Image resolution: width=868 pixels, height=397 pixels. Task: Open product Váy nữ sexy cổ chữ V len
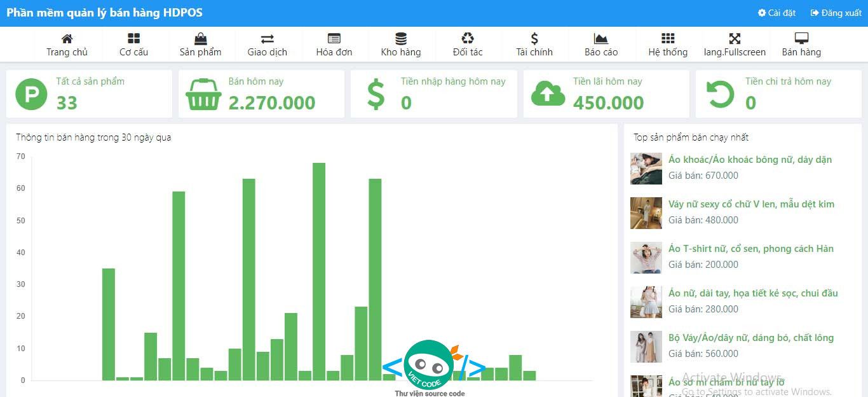(x=751, y=204)
